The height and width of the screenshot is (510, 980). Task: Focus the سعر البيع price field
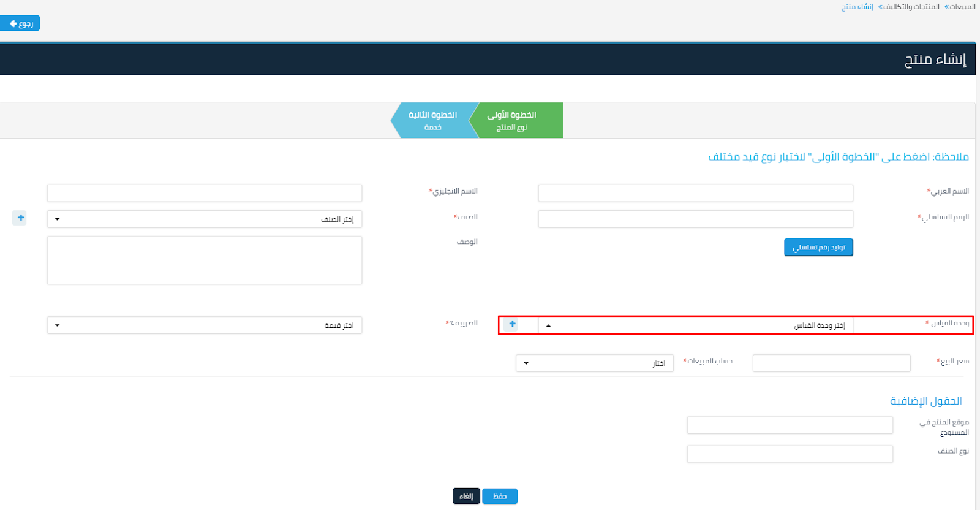tap(831, 363)
